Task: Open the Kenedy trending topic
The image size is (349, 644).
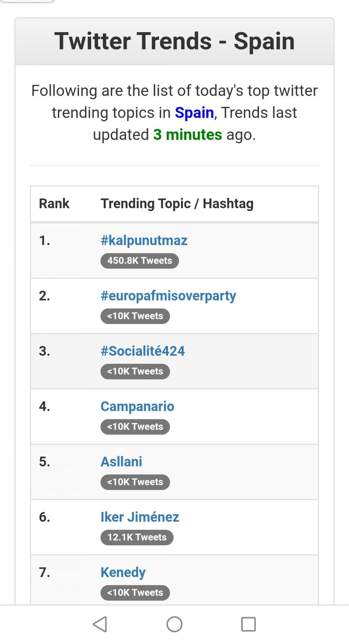Action: tap(123, 572)
